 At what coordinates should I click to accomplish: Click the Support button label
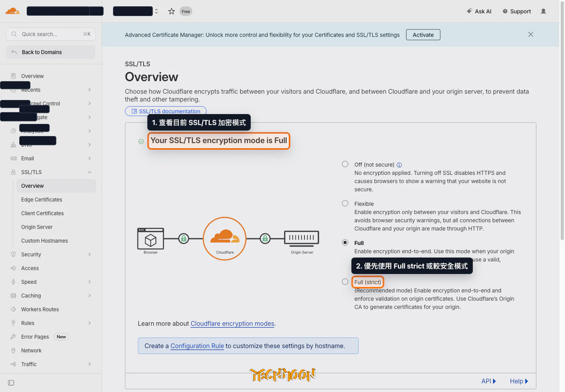[520, 11]
